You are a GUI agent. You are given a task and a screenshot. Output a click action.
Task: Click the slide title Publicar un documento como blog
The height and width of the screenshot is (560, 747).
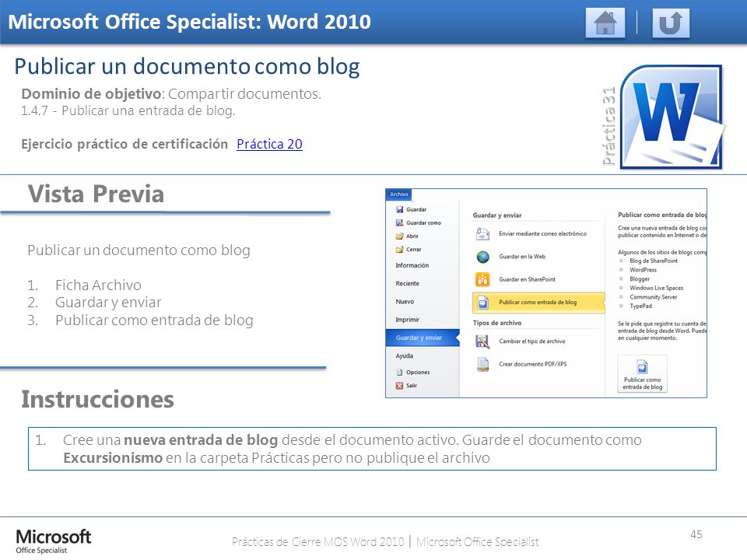[187, 66]
